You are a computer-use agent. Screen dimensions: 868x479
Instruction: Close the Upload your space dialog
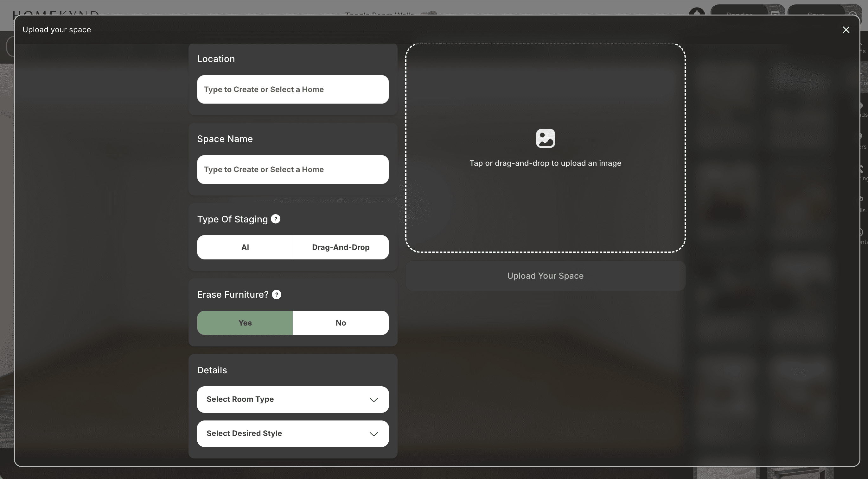click(x=846, y=30)
